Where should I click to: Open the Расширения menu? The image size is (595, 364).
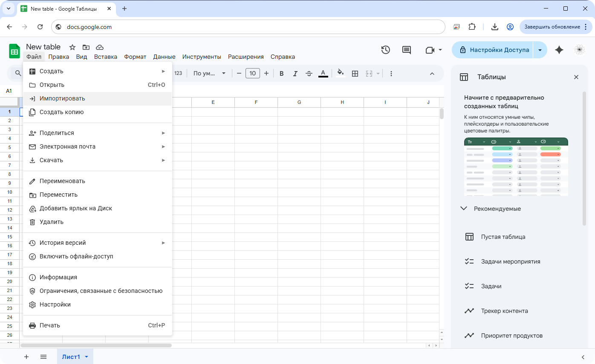pos(246,57)
